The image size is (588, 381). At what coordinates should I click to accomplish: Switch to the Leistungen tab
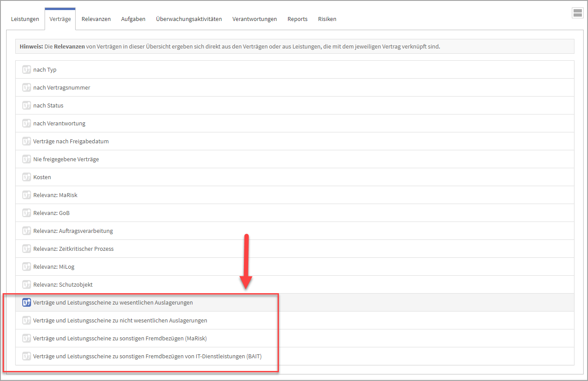pyautogui.click(x=25, y=19)
